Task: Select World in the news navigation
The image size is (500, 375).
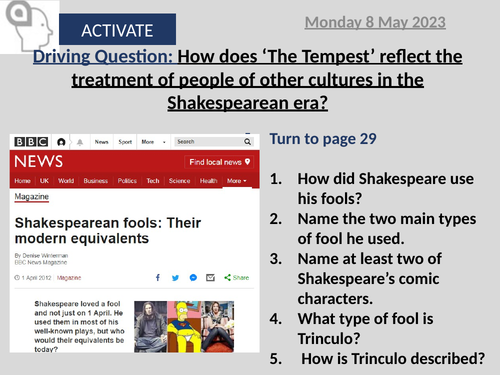Action: (66, 181)
